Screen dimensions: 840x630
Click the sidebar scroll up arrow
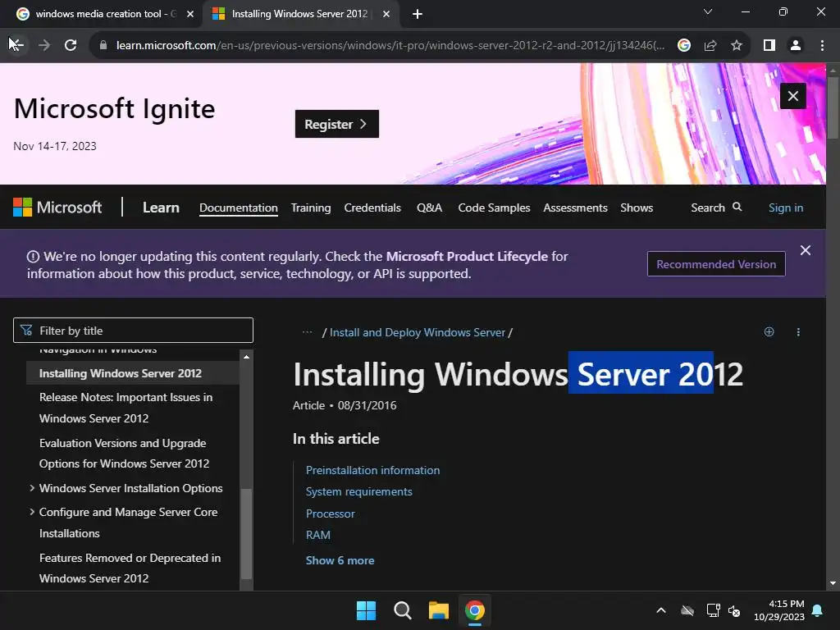coord(246,357)
